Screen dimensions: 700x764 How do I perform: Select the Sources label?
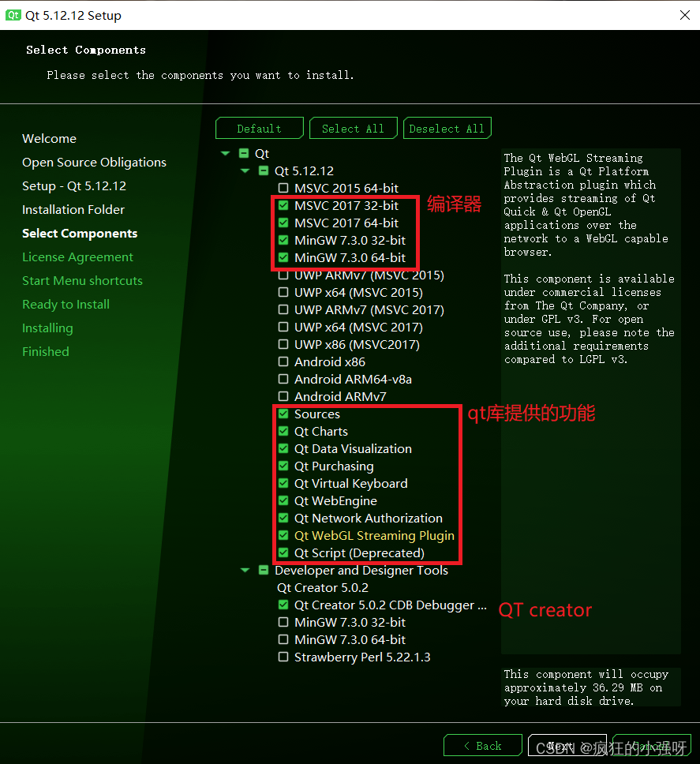(317, 414)
